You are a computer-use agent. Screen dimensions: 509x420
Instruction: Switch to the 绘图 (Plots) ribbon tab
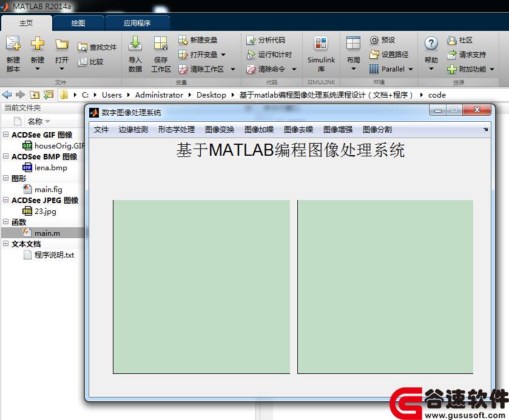point(78,23)
